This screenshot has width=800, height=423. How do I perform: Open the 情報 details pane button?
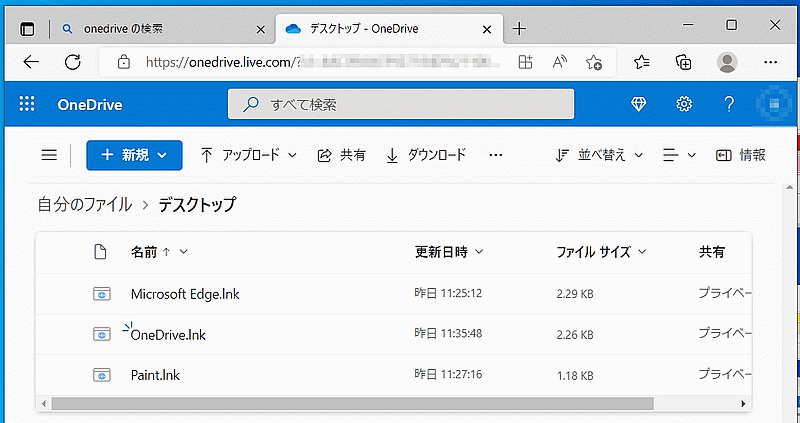coord(741,155)
